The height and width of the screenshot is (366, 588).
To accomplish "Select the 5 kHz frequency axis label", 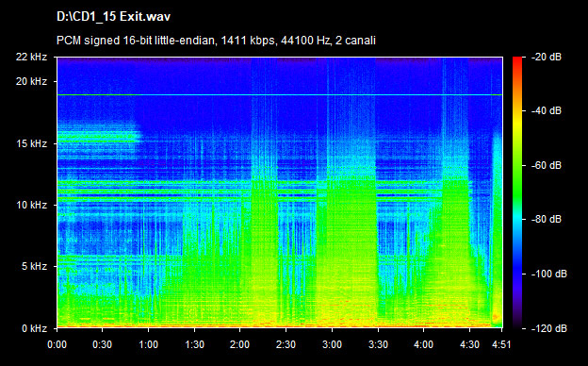I will (34, 267).
